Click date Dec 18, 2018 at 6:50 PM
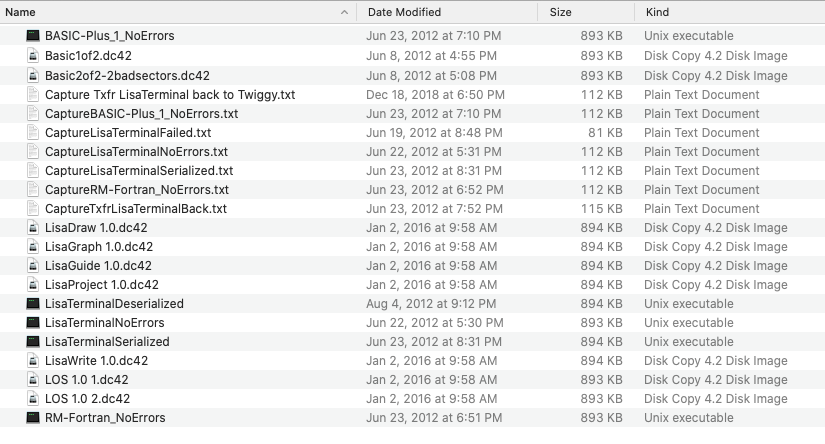 coord(435,95)
